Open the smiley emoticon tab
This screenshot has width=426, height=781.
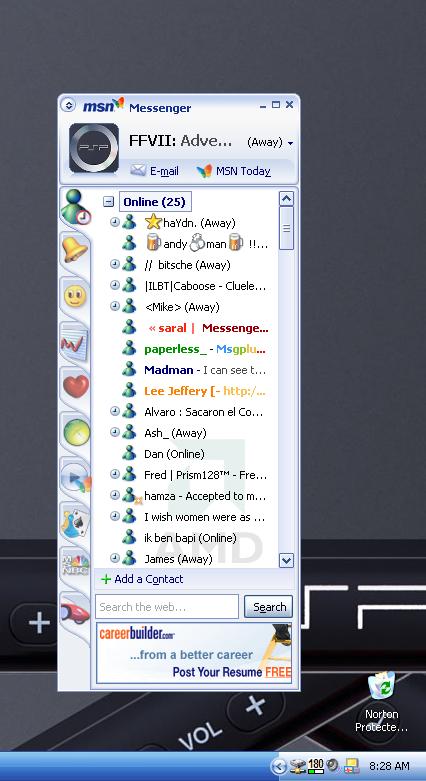75,296
